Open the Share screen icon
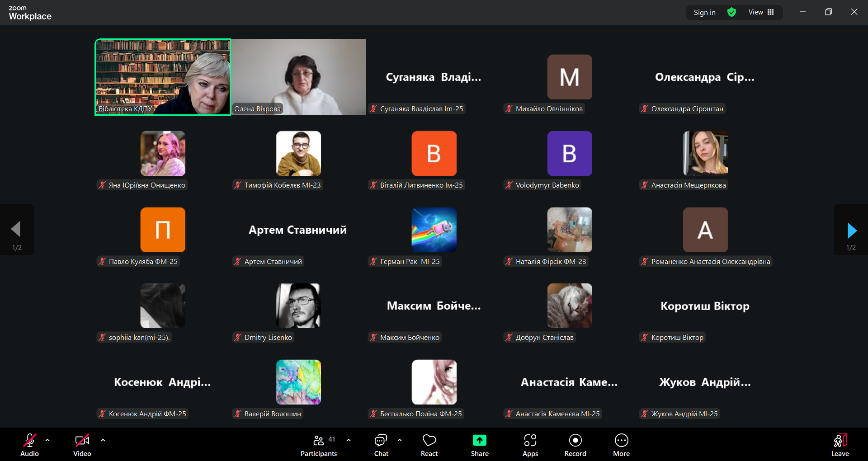This screenshot has height=461, width=868. (x=479, y=440)
